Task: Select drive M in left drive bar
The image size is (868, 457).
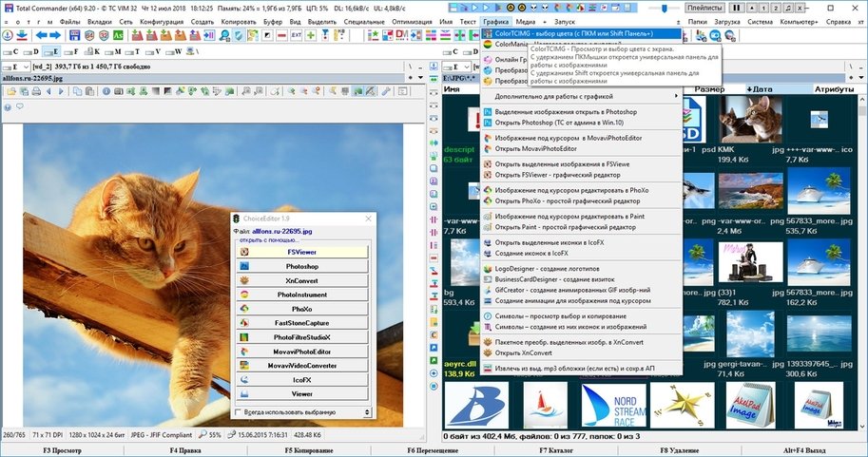Action: click(112, 51)
